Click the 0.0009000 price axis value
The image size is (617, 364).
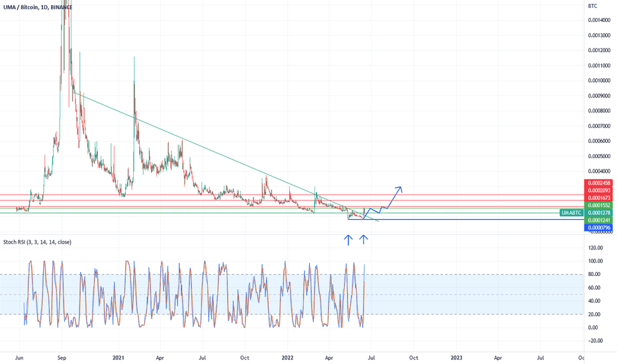tap(599, 96)
